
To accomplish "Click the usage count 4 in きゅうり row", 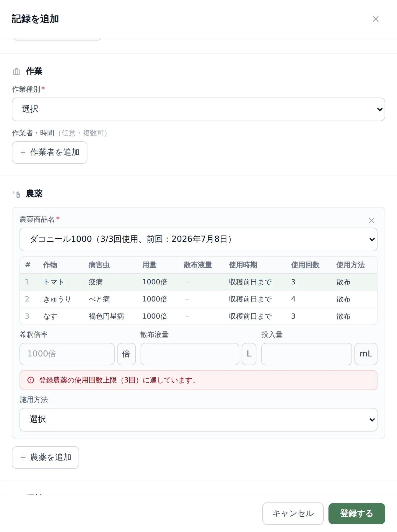I will tap(293, 299).
